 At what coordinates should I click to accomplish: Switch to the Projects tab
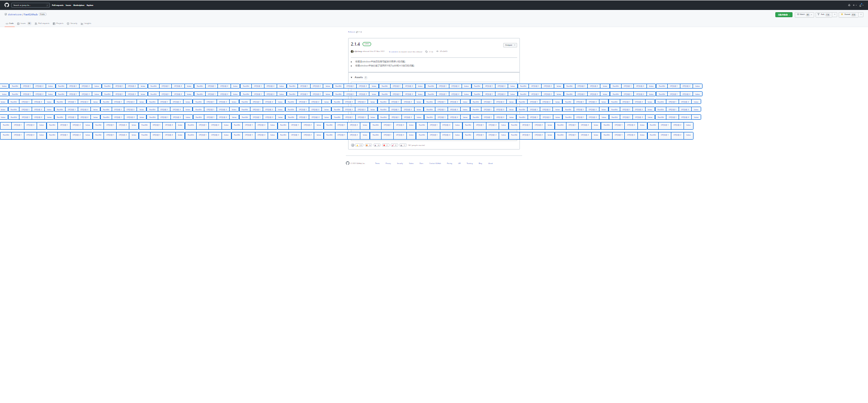(58, 23)
